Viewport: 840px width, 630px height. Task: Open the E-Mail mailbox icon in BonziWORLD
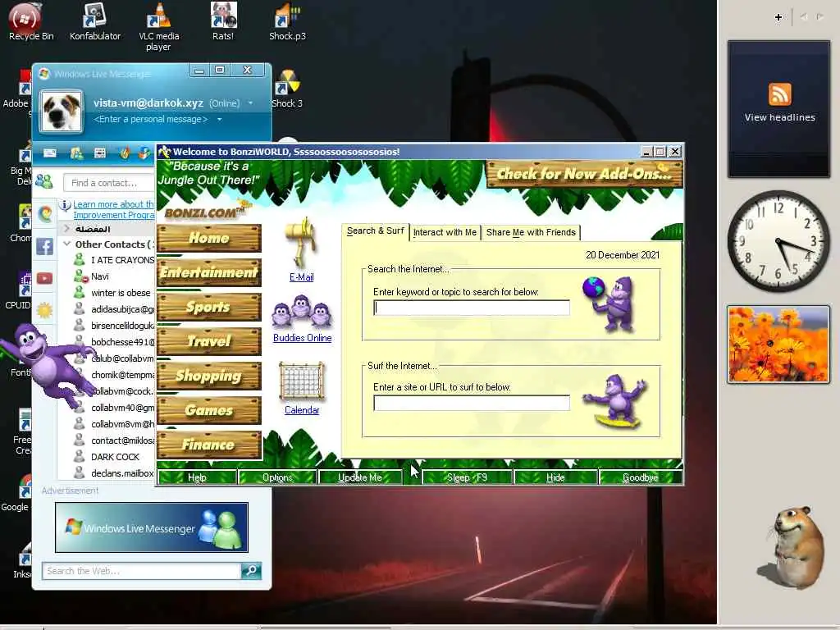[302, 243]
